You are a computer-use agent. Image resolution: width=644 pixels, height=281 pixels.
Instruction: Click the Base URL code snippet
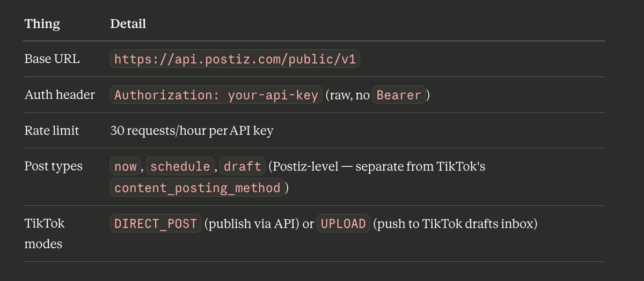coord(235,59)
